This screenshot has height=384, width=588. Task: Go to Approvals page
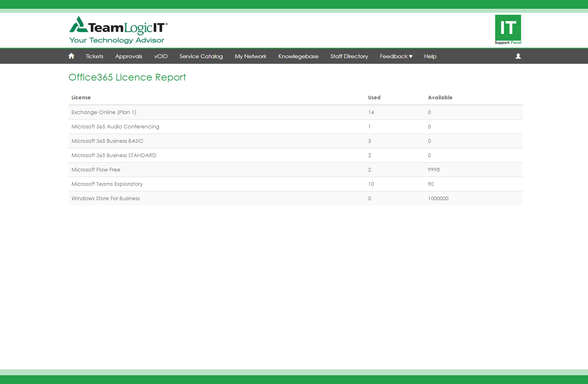(x=129, y=56)
